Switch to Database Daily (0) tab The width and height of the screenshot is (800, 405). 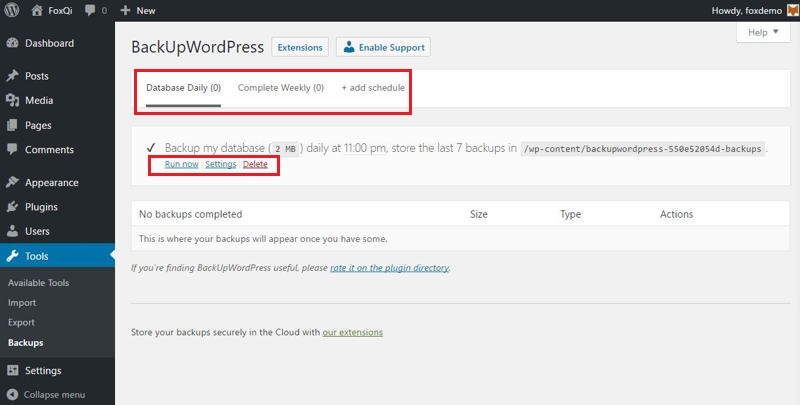[x=183, y=88]
